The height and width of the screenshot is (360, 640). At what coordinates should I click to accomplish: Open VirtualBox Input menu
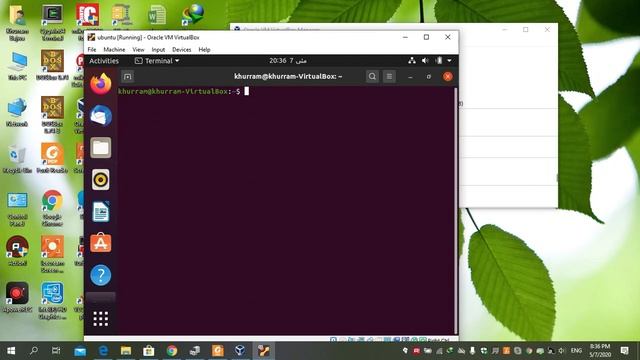point(158,49)
